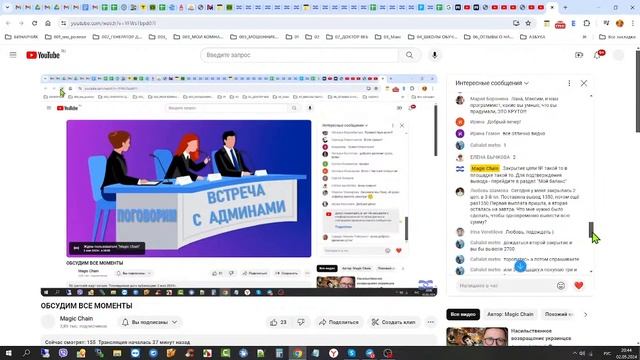Viewport: 640px width, 360px height.
Task: Select the Похожий chip
Action: tap(558, 314)
